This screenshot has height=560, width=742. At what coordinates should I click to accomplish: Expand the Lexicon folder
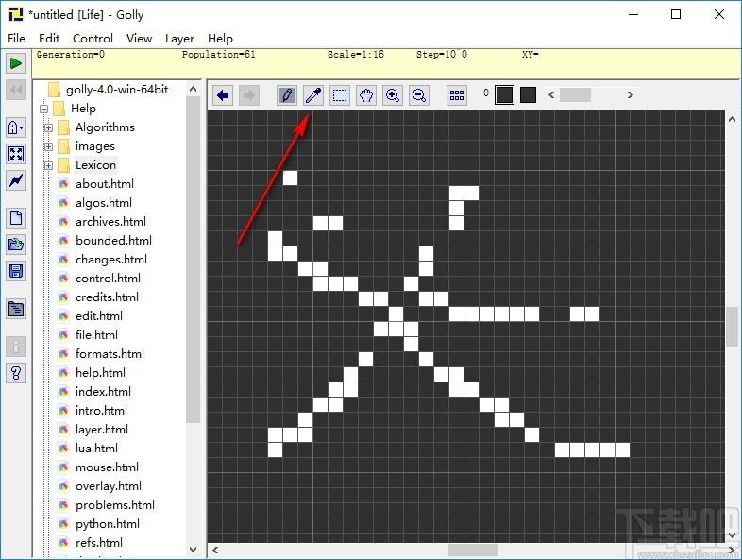48,165
